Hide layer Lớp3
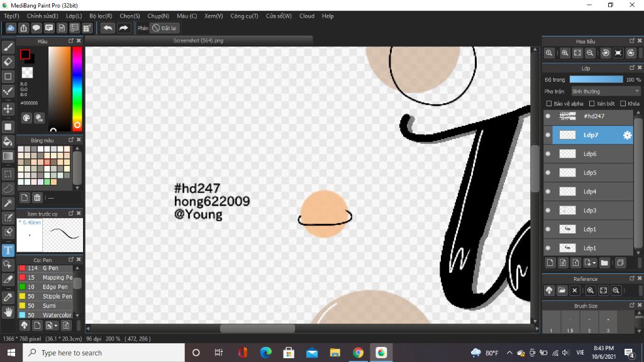The image size is (644, 362). [x=548, y=211]
